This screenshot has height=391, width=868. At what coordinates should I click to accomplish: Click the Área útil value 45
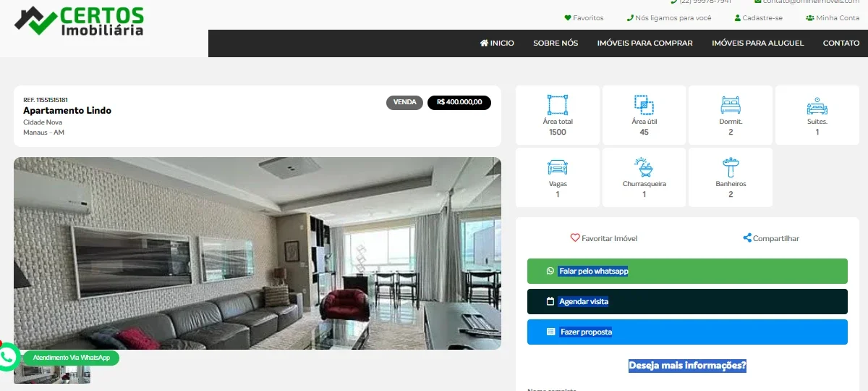pos(644,132)
